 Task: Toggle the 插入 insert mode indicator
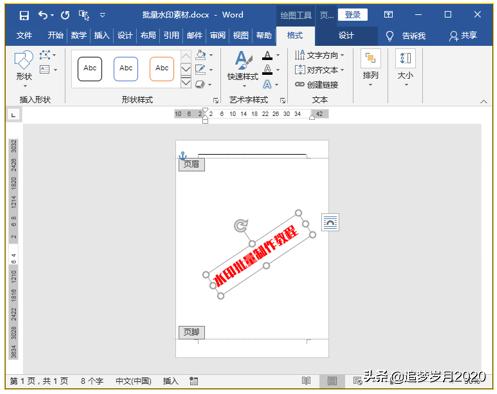(170, 381)
